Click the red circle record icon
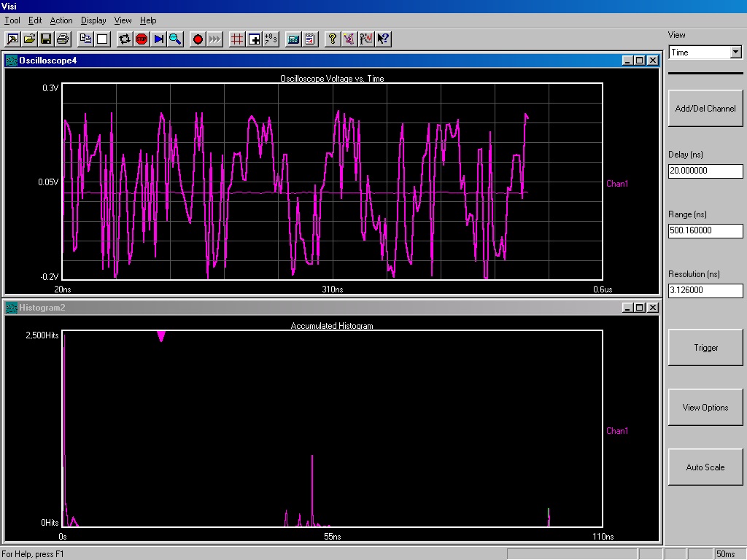747x560 pixels. (198, 39)
